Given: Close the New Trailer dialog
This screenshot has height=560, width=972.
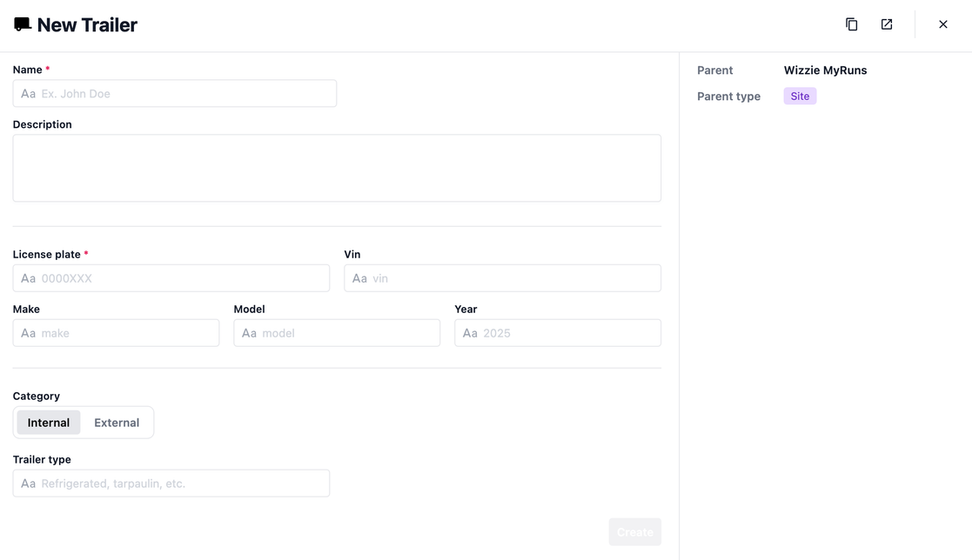Looking at the screenshot, I should (x=943, y=24).
